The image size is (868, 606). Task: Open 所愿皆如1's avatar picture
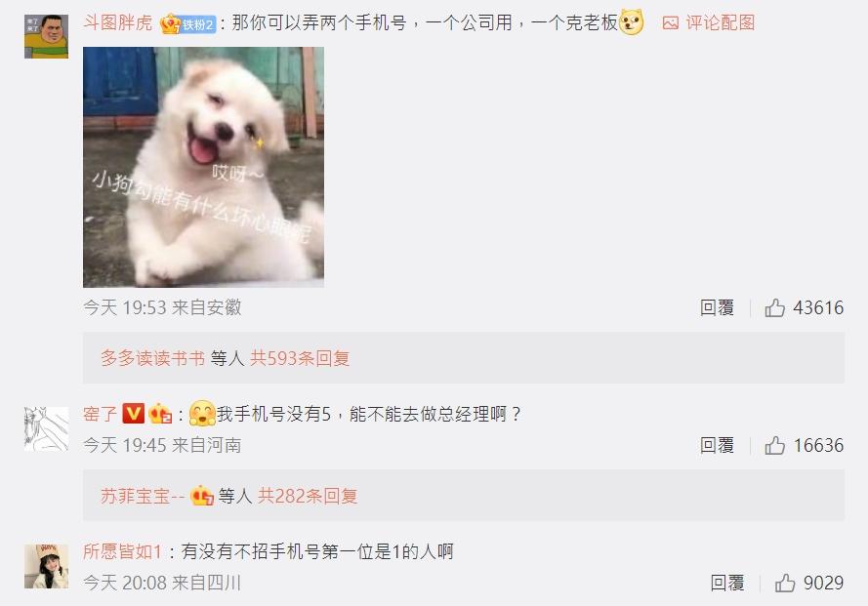tap(47, 566)
